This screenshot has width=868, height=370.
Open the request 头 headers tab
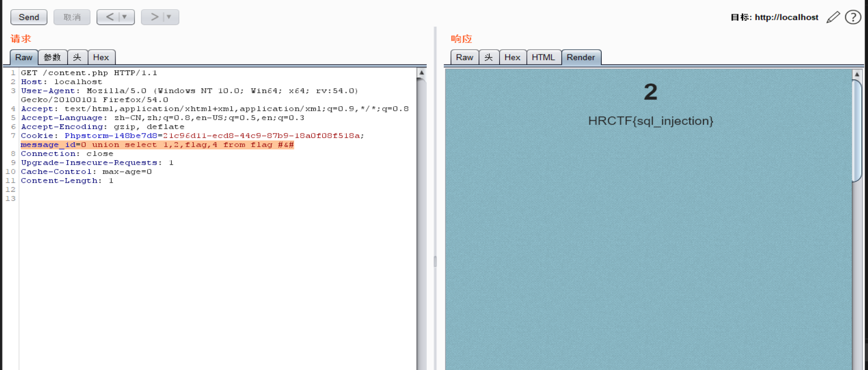click(77, 57)
